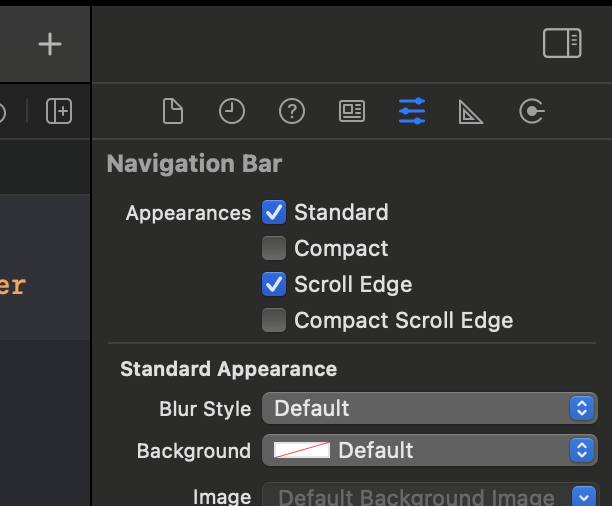Disable the Scroll Edge checkbox
The image size is (612, 506).
pos(274,284)
